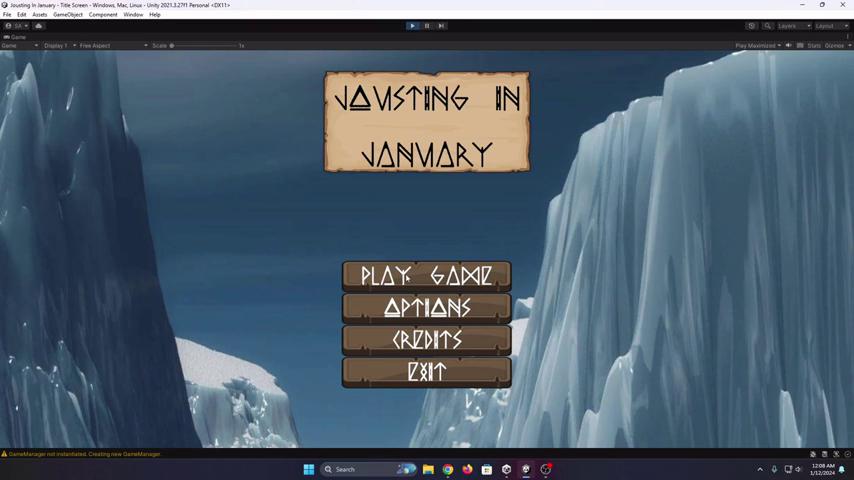
Task: Click the Options wooden button
Action: click(426, 308)
